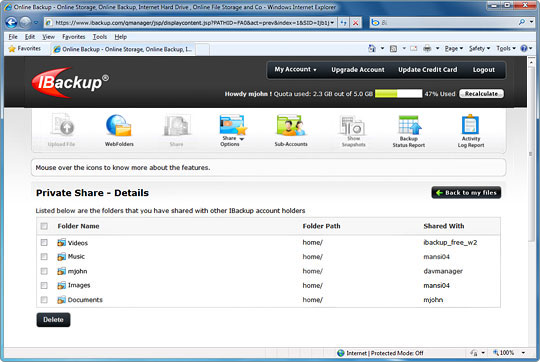Click the URL address field
The height and width of the screenshot is (362, 540).
(191, 23)
